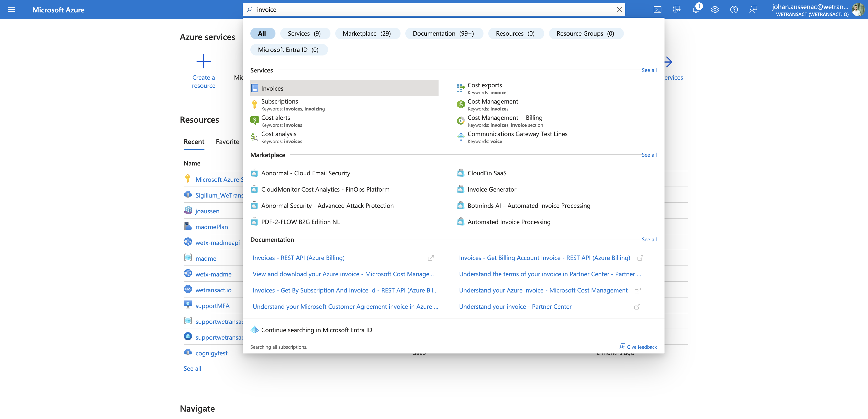Click the Invoice Generator marketplace icon
This screenshot has height=419, width=868.
tap(461, 189)
